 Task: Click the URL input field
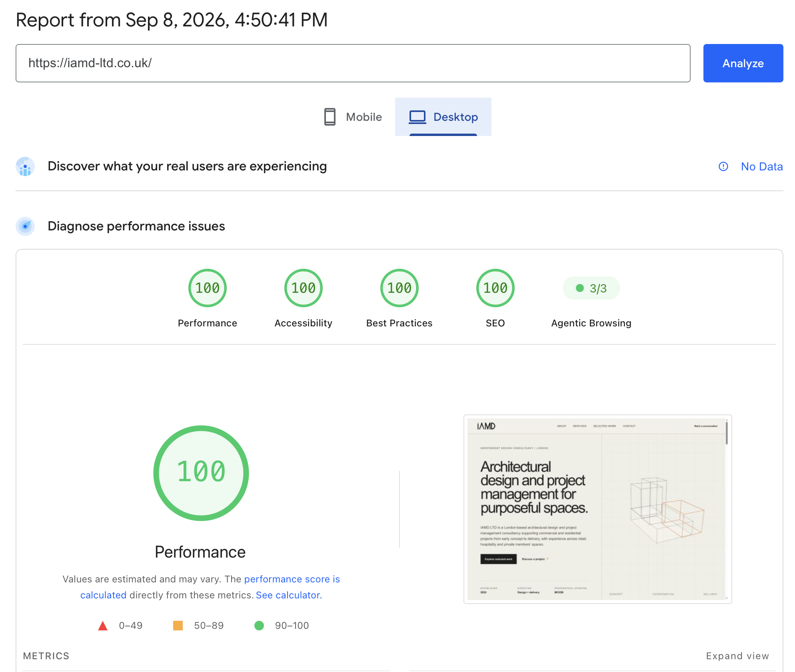click(353, 63)
